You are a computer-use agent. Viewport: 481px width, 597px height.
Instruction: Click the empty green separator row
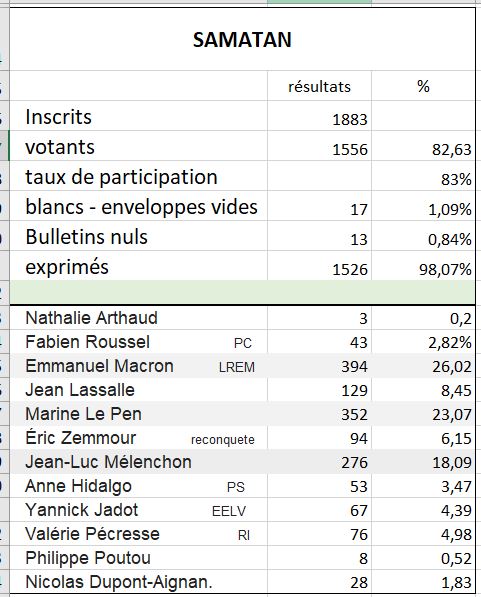(x=242, y=292)
